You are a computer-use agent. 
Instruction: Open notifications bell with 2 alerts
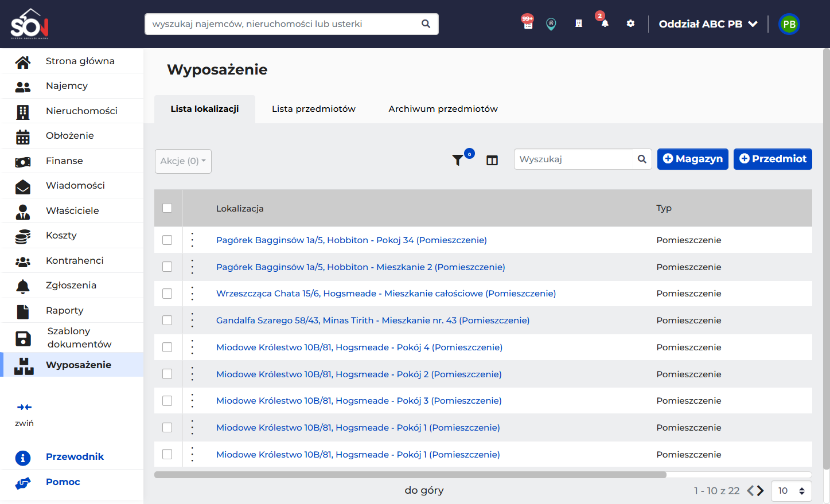coord(604,22)
